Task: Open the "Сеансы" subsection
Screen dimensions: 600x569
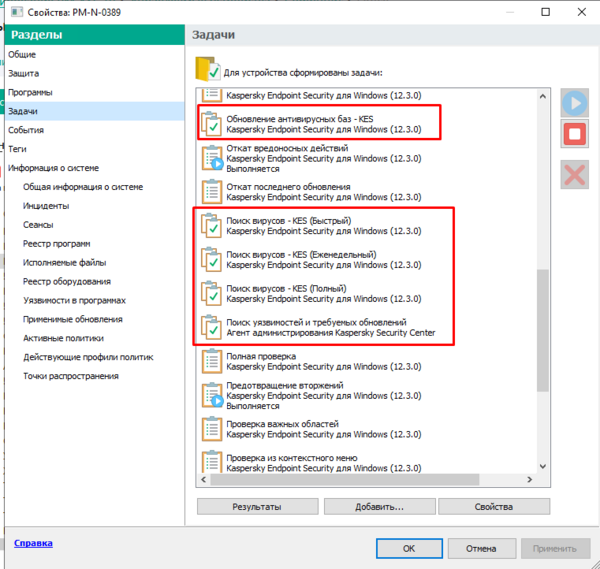Action: click(38, 225)
